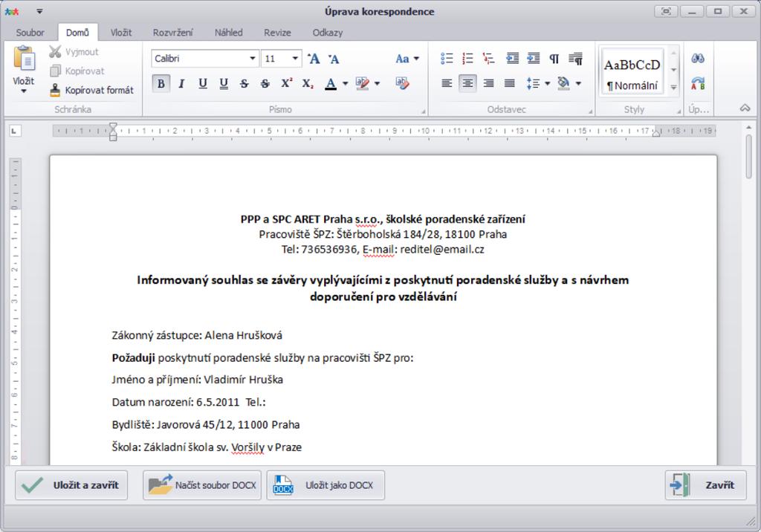
Task: Click the Zavřít button
Action: (706, 485)
